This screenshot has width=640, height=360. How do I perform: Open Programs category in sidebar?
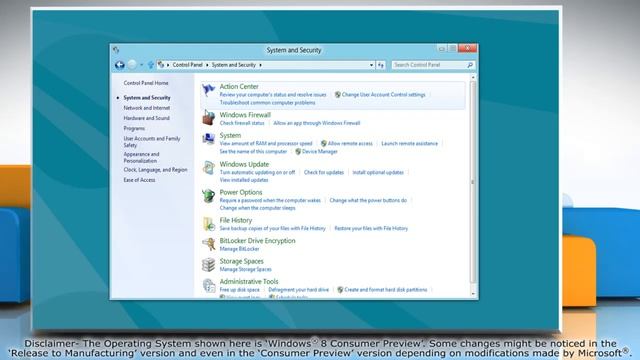click(134, 128)
